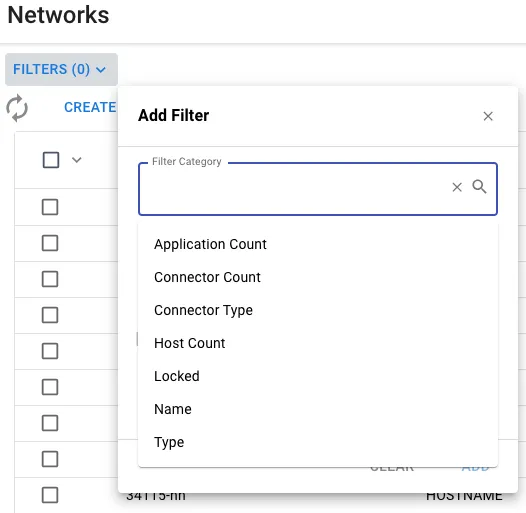Click the Add Filter title
The width and height of the screenshot is (526, 513).
point(173,115)
